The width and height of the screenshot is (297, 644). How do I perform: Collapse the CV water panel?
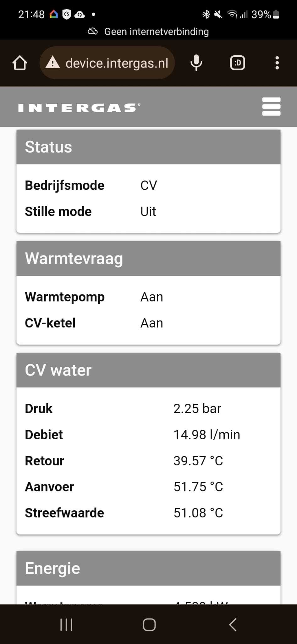(148, 370)
